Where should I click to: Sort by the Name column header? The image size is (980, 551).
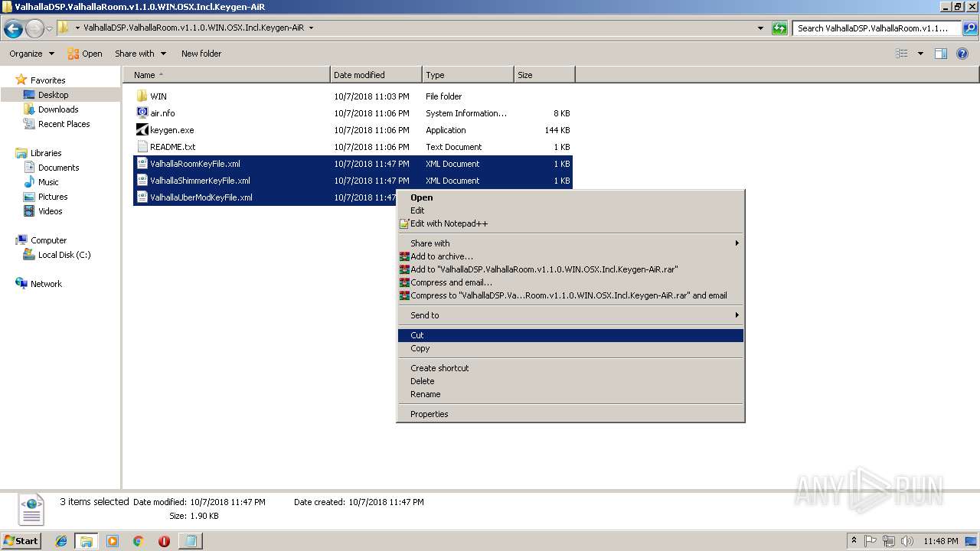pos(227,75)
